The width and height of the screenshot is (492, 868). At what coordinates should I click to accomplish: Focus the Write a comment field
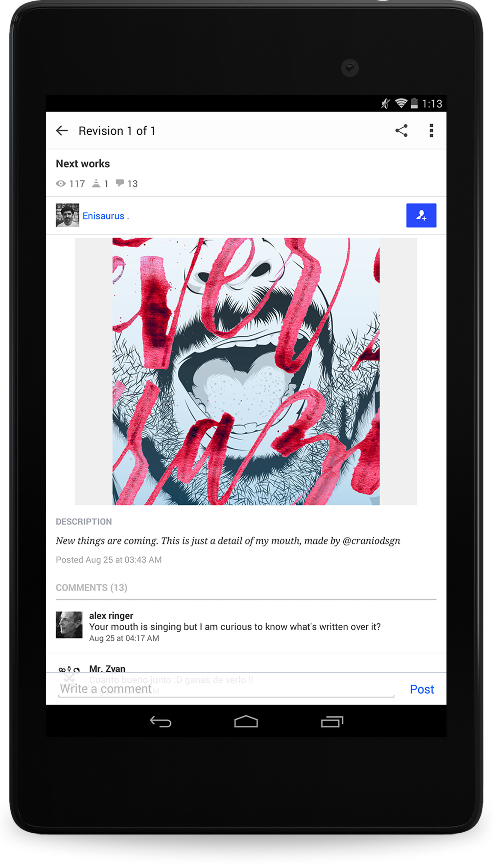click(x=227, y=689)
